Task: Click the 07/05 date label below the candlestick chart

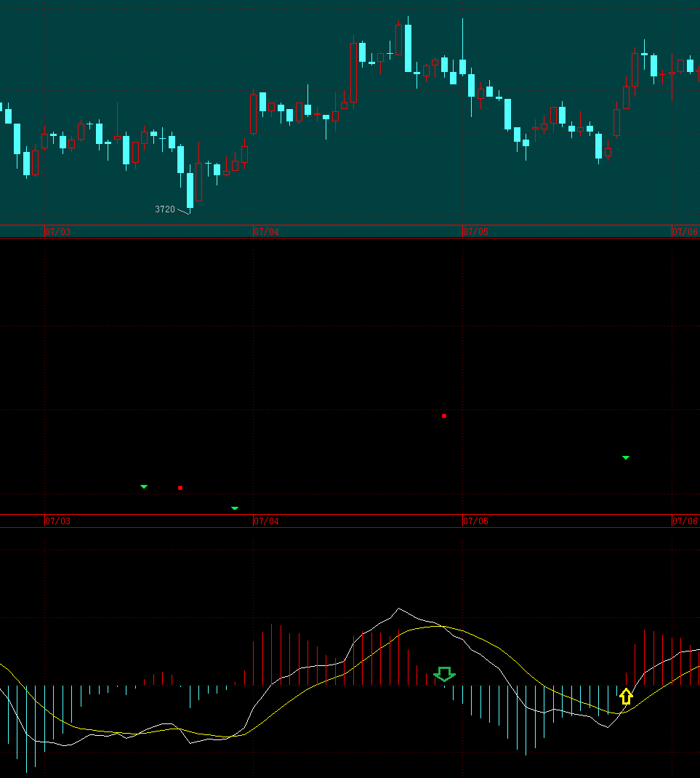Action: point(476,232)
